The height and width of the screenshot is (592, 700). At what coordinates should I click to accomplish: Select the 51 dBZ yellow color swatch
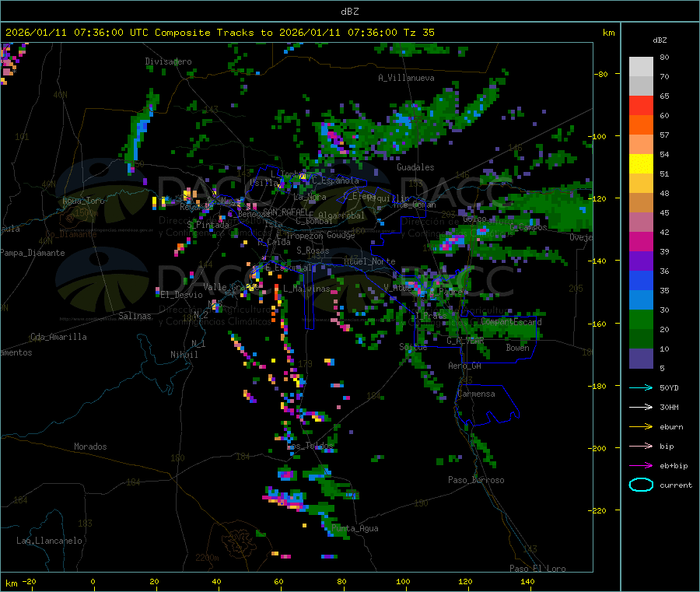641,164
